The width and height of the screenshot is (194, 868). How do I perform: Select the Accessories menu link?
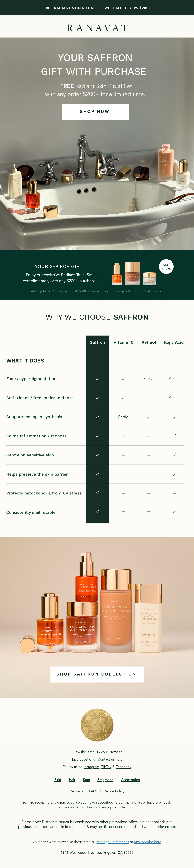[130, 780]
